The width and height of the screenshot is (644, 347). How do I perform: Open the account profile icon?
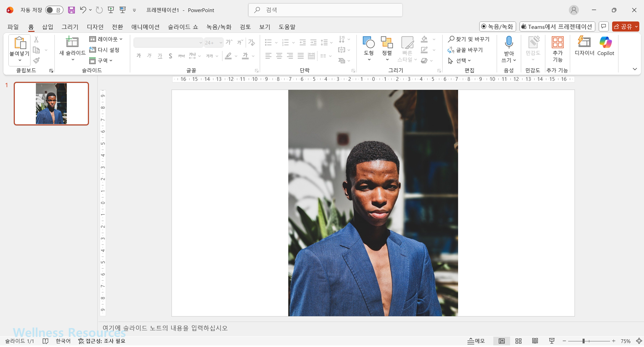[574, 10]
